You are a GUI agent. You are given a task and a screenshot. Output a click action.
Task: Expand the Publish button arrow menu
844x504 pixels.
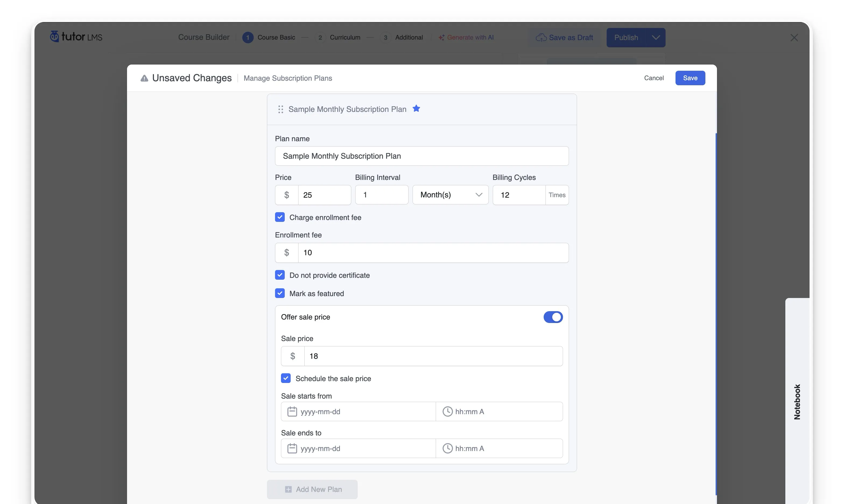pos(655,37)
